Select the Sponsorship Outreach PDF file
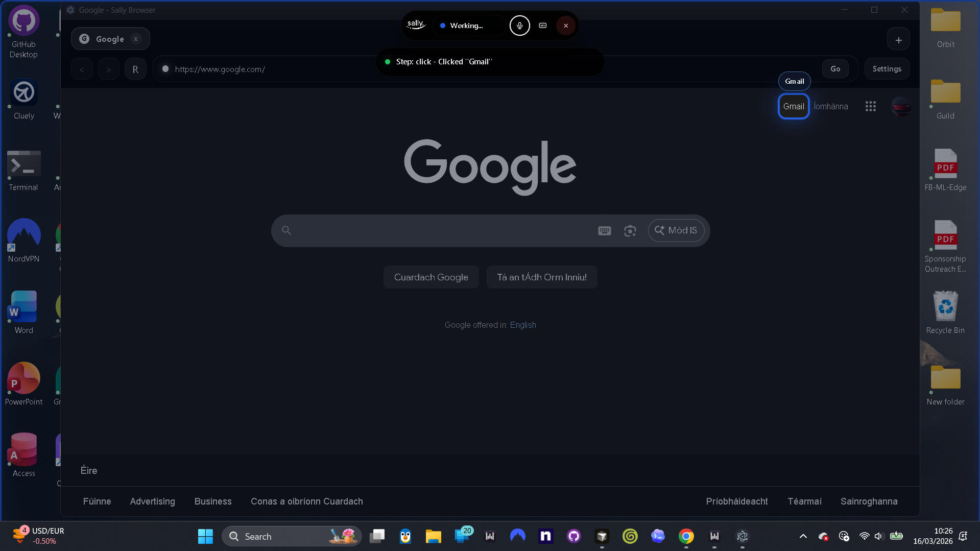 coord(946,247)
